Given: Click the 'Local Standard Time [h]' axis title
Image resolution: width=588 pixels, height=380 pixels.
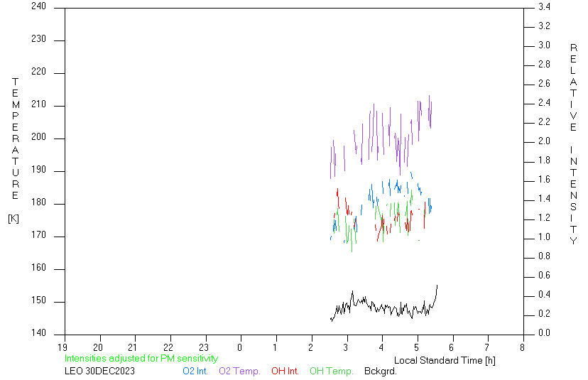Looking at the screenshot, I should click(445, 360).
